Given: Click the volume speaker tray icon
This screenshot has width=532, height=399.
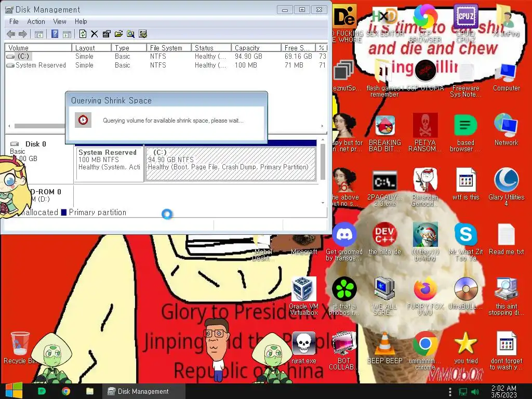Looking at the screenshot, I should click(x=475, y=392).
